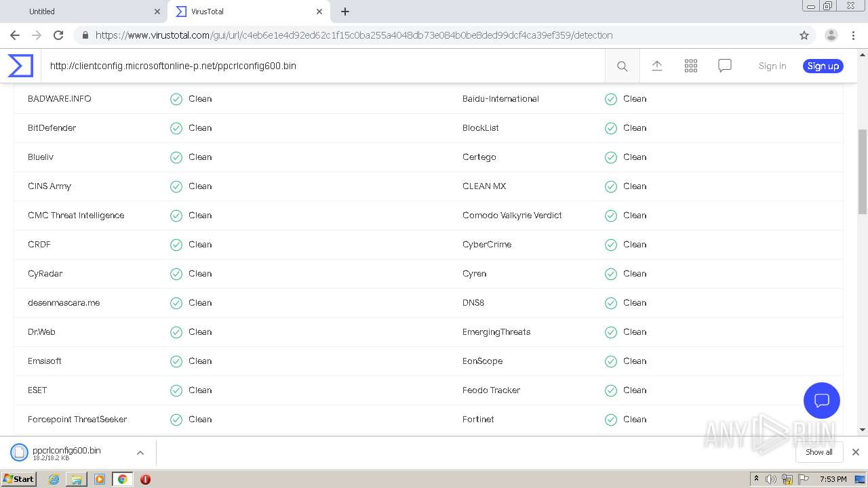
Task: Open the Chrome profile avatar icon
Action: coord(831,35)
